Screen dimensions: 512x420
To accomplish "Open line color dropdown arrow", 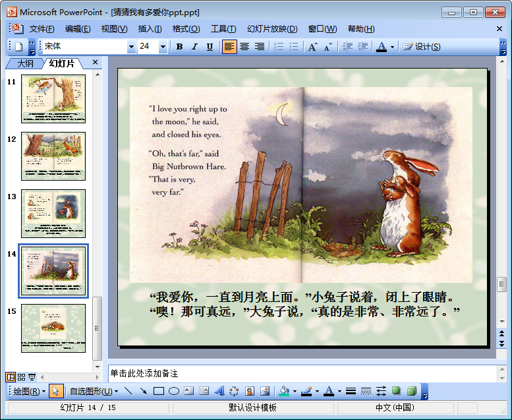I will coord(317,391).
